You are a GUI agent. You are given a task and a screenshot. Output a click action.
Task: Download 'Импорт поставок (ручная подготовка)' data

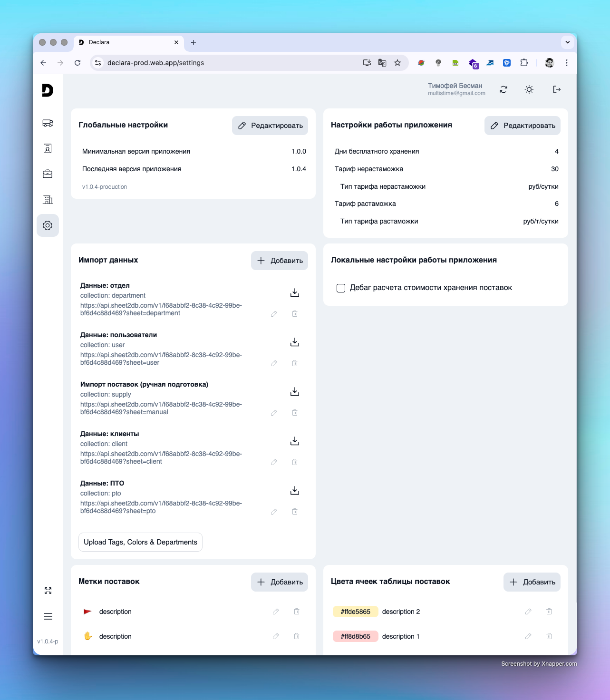click(x=295, y=392)
